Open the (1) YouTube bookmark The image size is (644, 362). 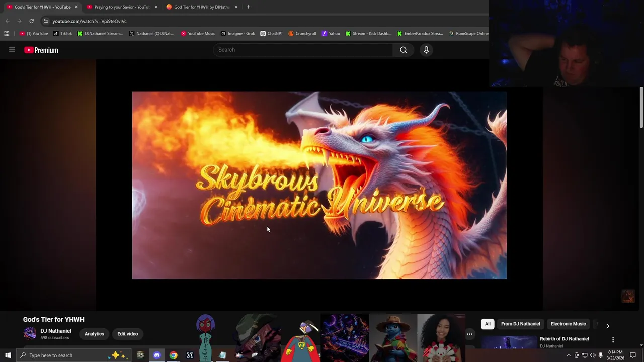pos(34,34)
